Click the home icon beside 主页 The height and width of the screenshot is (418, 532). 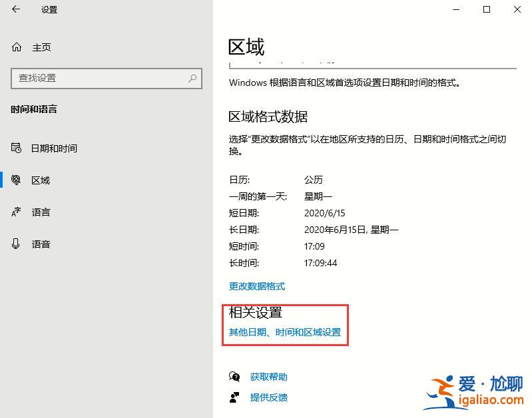coord(17,47)
